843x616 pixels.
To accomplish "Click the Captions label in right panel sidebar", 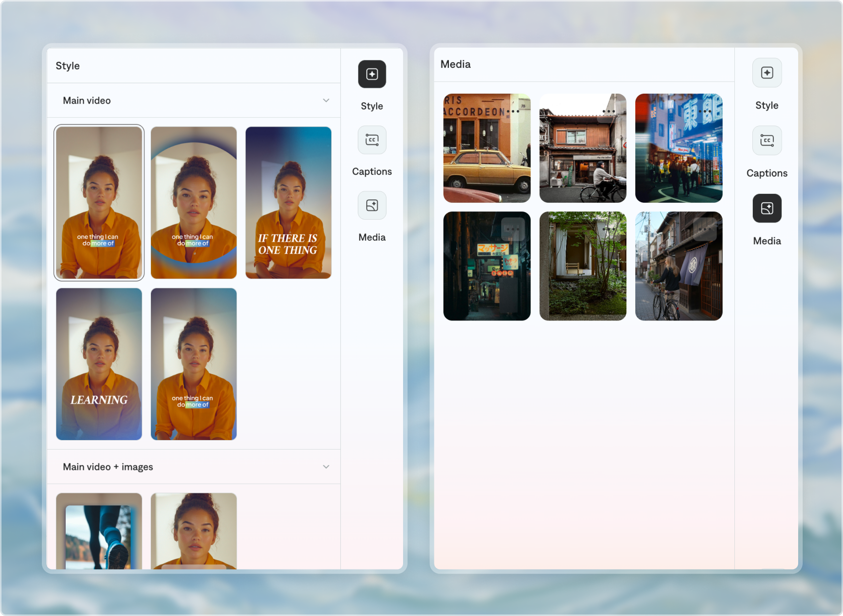I will tap(767, 173).
